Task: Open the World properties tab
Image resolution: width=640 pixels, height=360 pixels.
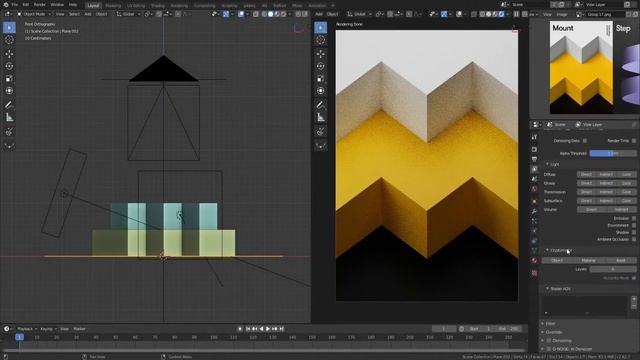Action: point(534,189)
